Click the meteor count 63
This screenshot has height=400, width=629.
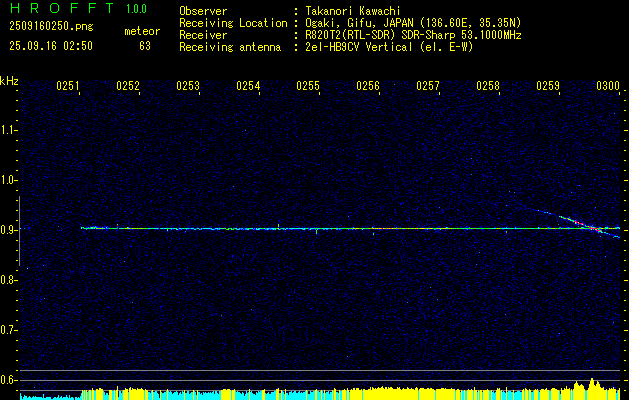coord(145,46)
